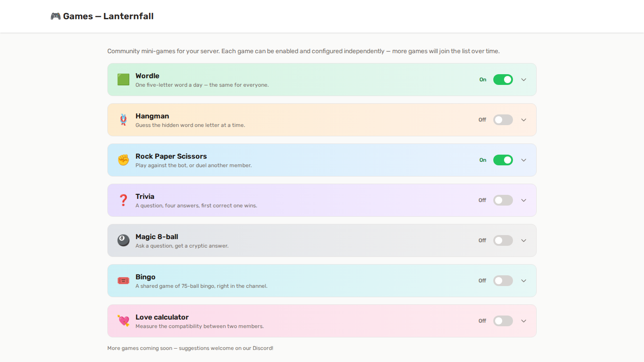Click the "Games — Lanternfall" page title
Viewport: 644px width, 362px height.
coord(108,17)
